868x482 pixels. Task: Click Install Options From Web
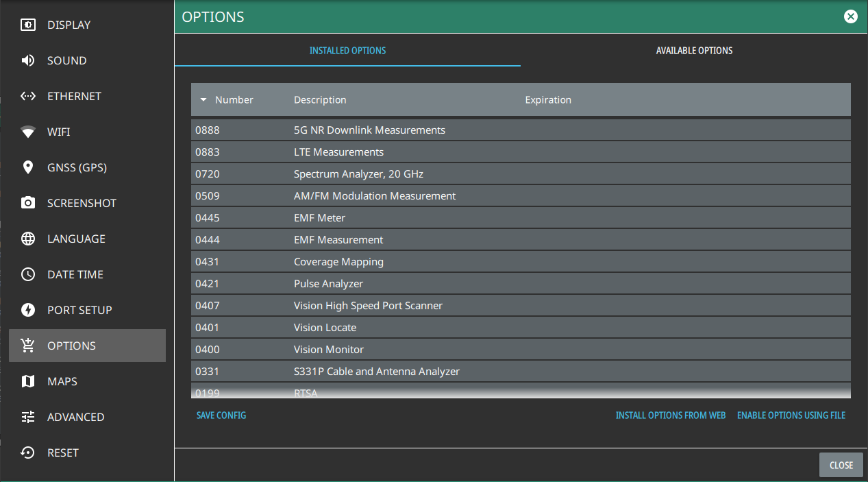tap(670, 415)
